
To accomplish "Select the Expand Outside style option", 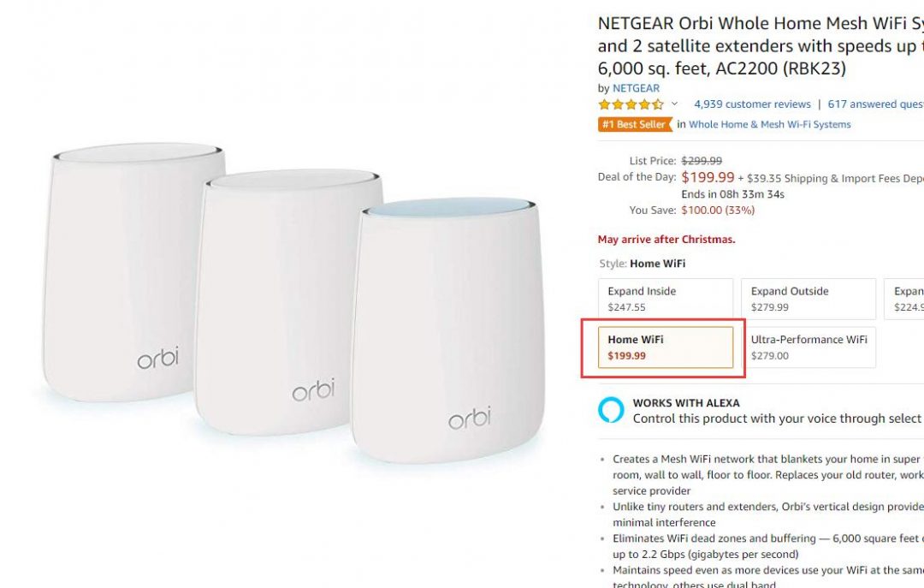I will (808, 299).
